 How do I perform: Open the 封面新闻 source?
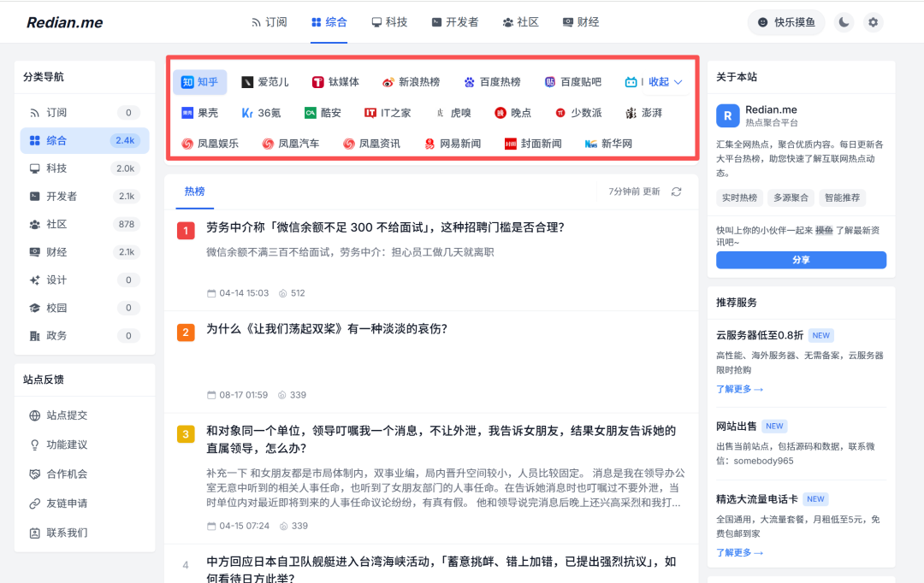[533, 144]
